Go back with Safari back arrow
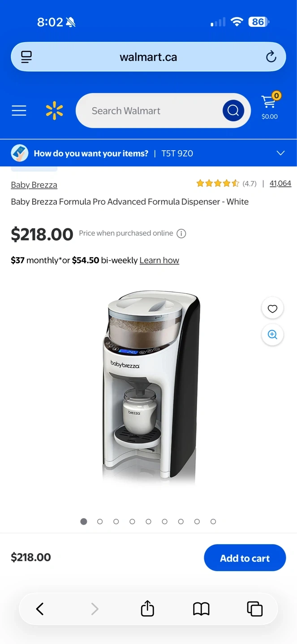The image size is (297, 644). point(40,609)
